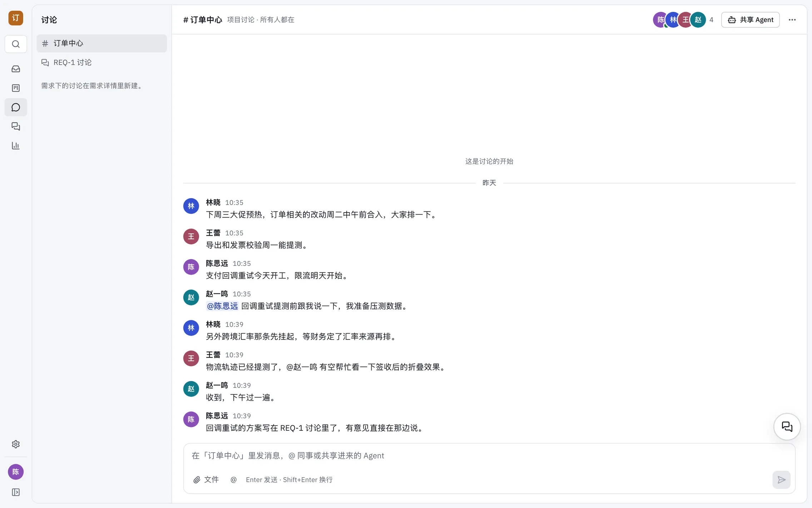Viewport: 812px width, 508px height.
Task: Click 林 member avatar in header
Action: [x=673, y=20]
